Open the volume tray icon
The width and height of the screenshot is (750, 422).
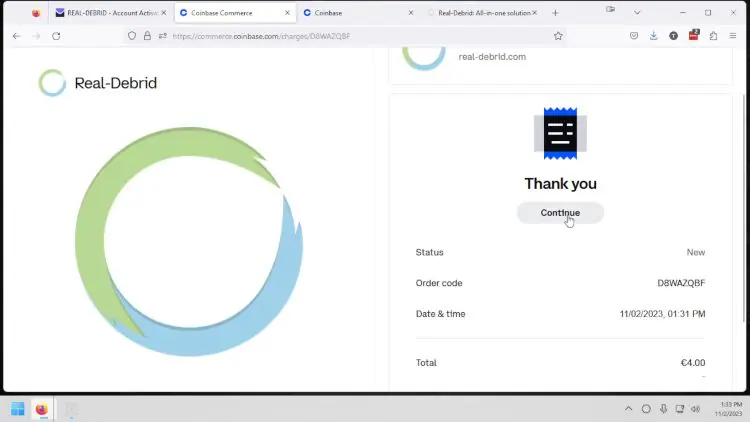pyautogui.click(x=695, y=409)
